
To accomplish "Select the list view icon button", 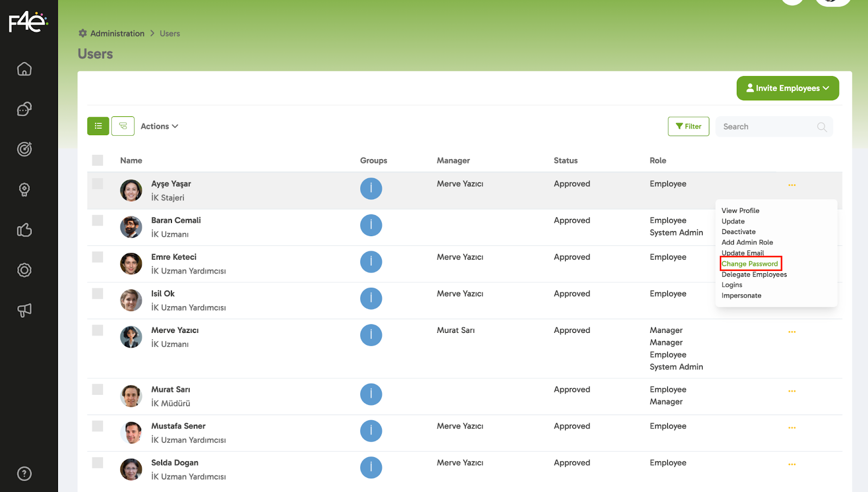I will pos(98,126).
